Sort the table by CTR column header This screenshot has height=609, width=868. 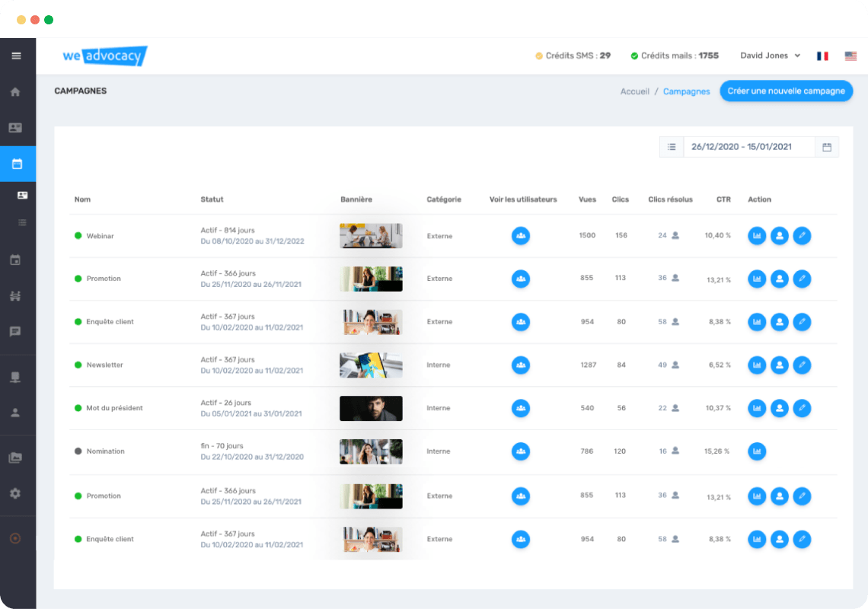[x=723, y=199]
